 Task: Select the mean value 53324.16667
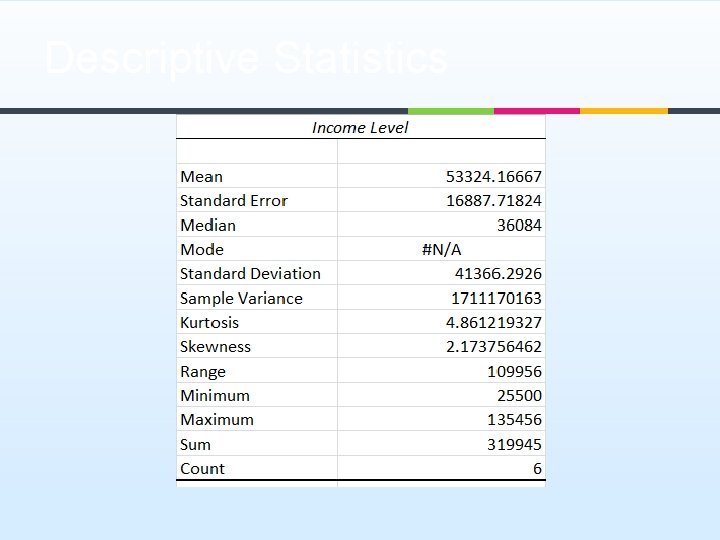pyautogui.click(x=493, y=177)
